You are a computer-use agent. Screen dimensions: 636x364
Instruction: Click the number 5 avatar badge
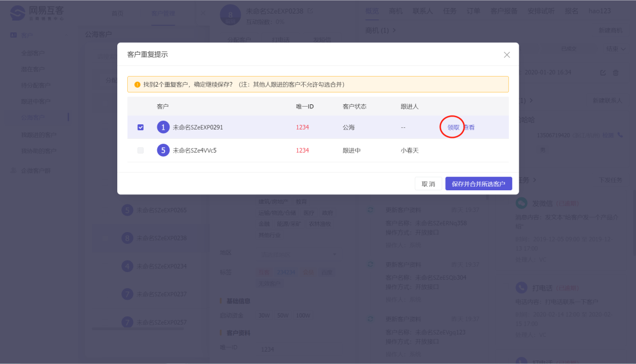(163, 150)
